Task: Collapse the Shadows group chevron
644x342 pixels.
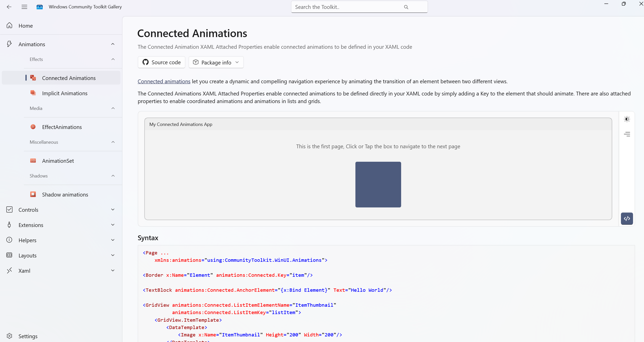Action: 113,176
